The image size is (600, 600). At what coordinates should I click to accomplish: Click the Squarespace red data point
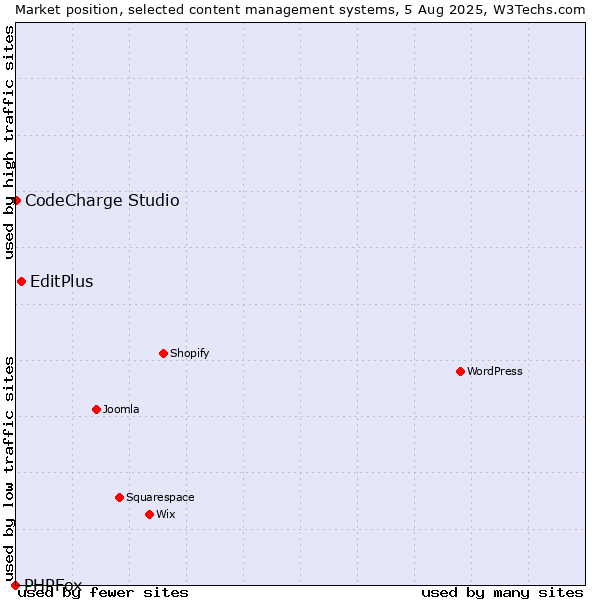pyautogui.click(x=119, y=497)
